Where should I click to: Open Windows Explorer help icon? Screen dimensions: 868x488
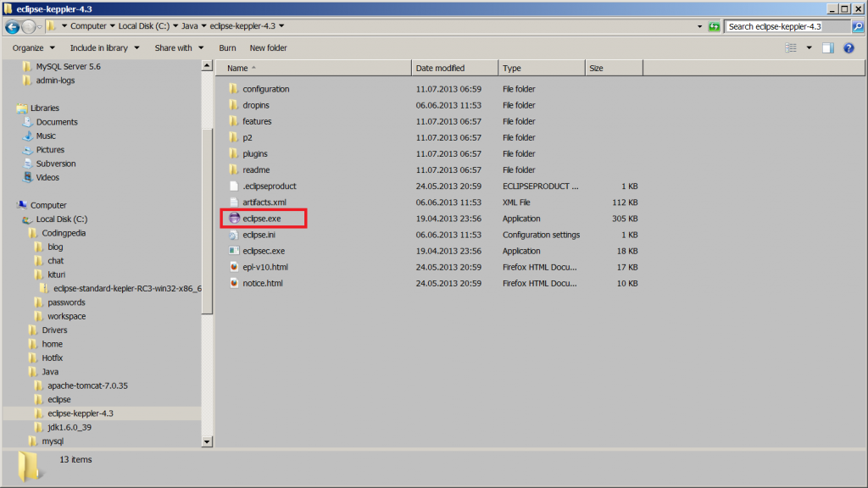click(849, 48)
